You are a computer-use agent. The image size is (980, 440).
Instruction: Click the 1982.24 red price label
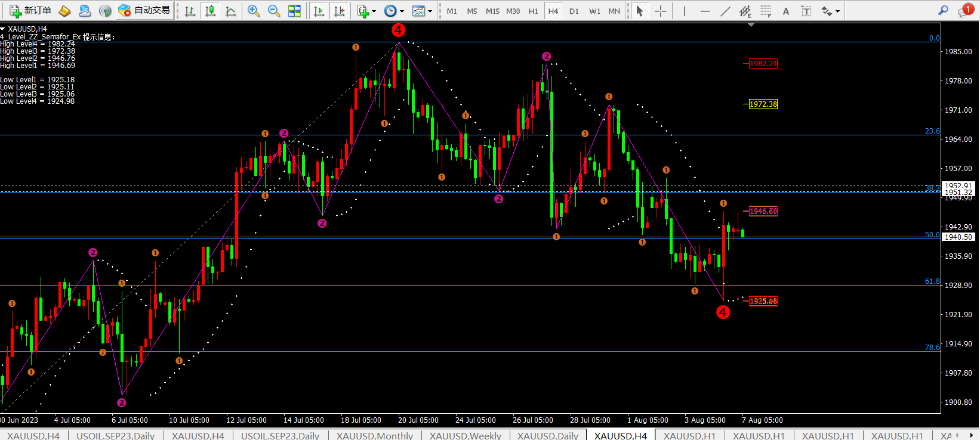coord(763,64)
